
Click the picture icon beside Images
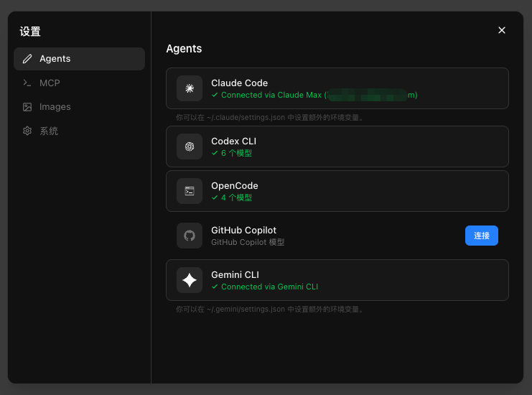(27, 107)
